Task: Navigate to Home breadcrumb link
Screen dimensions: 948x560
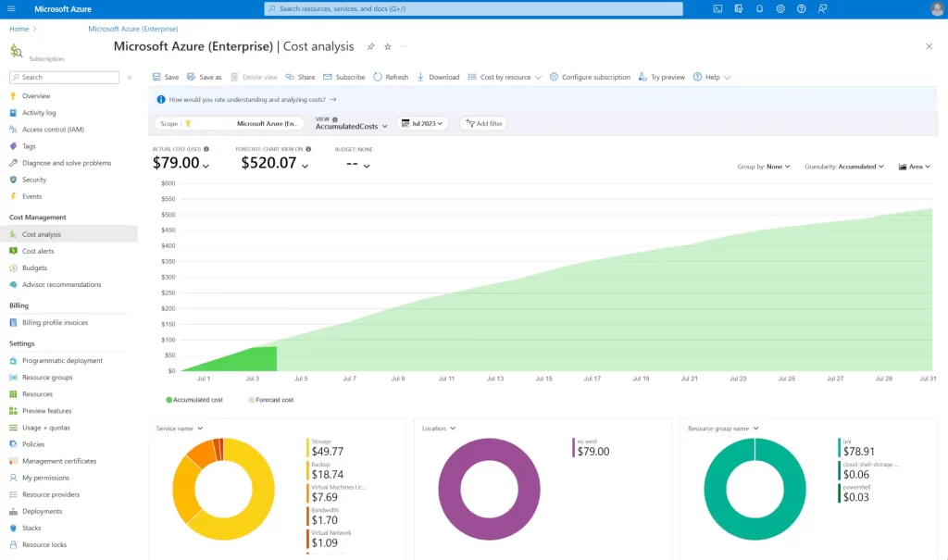Action: 19,29
